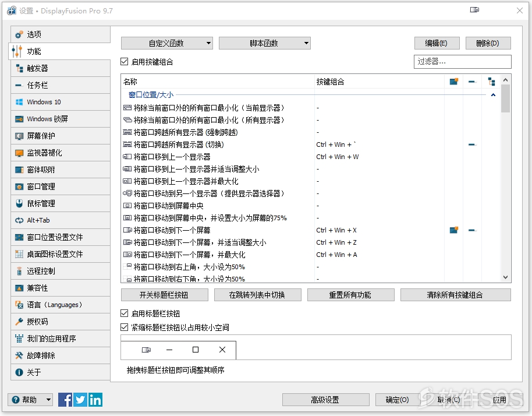Click the remote control icon beside 远程控制
This screenshot has width=532, height=416.
[19, 271]
